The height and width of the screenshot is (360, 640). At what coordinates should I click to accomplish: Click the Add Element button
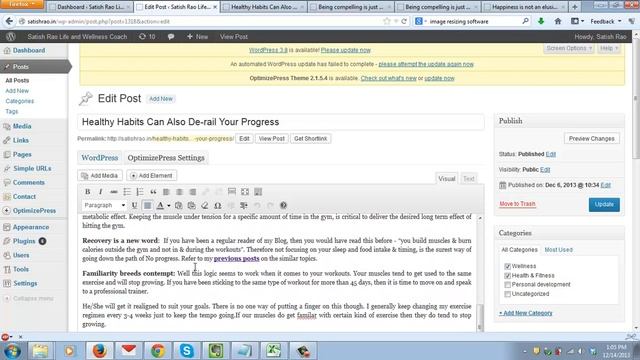(151, 176)
